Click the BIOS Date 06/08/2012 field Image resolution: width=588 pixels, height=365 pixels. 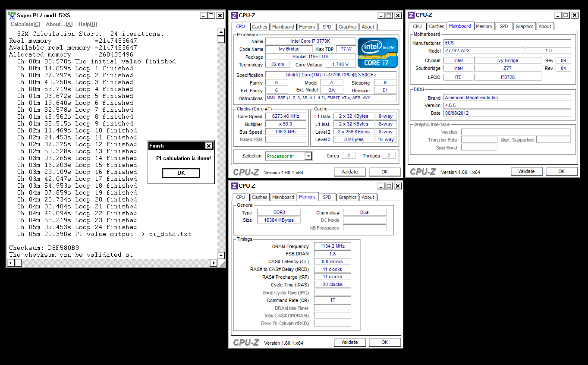coord(507,113)
